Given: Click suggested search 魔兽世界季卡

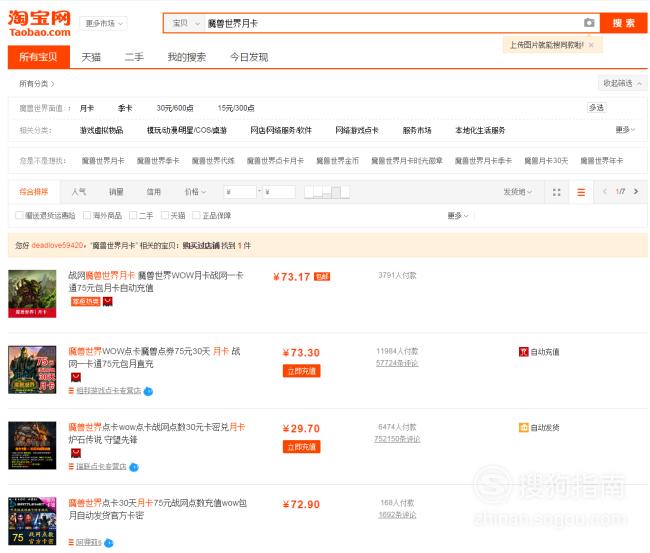Looking at the screenshot, I should point(158,161).
